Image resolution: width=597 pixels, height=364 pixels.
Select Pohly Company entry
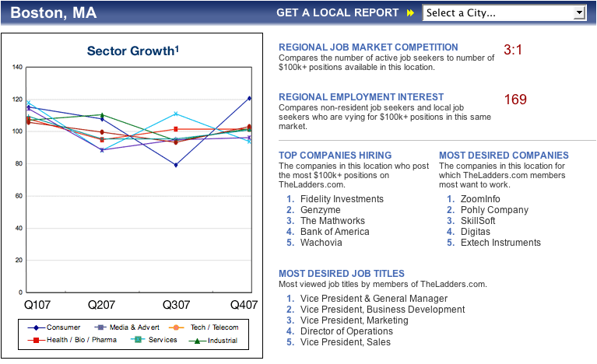pyautogui.click(x=494, y=210)
